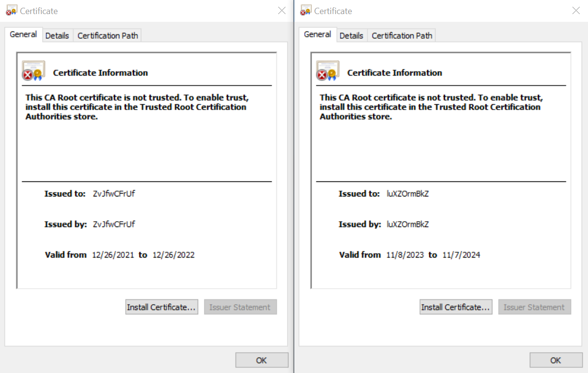Install Certificate for ZvJfwCFrUf in left window
The height and width of the screenshot is (373, 588).
tap(162, 307)
